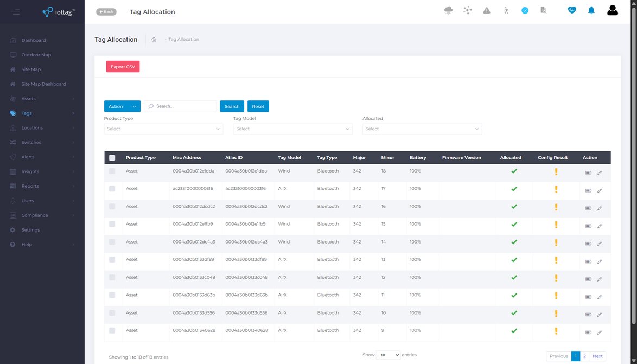The height and width of the screenshot is (364, 637).
Task: Check the row checkbox for 0004a30b0133c048
Action: click(x=112, y=277)
